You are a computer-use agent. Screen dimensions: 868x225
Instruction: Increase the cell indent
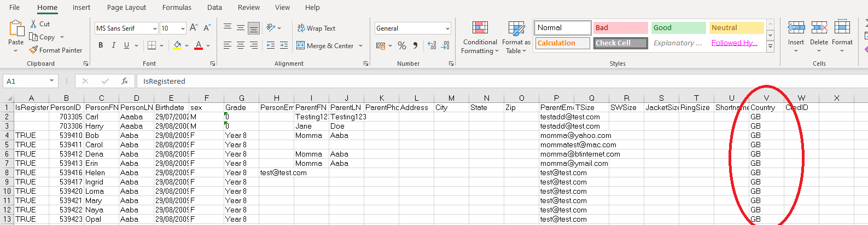(284, 45)
